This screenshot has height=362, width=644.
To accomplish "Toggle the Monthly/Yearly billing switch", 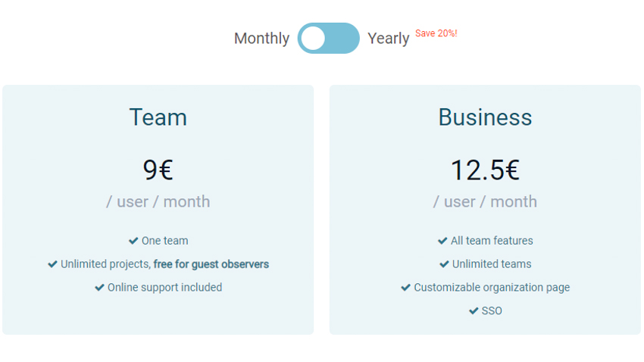I will pyautogui.click(x=328, y=38).
